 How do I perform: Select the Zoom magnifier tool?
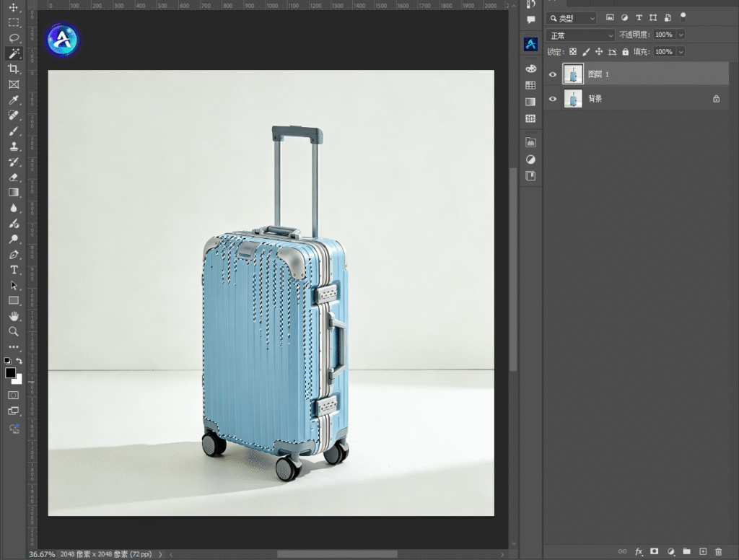click(14, 331)
